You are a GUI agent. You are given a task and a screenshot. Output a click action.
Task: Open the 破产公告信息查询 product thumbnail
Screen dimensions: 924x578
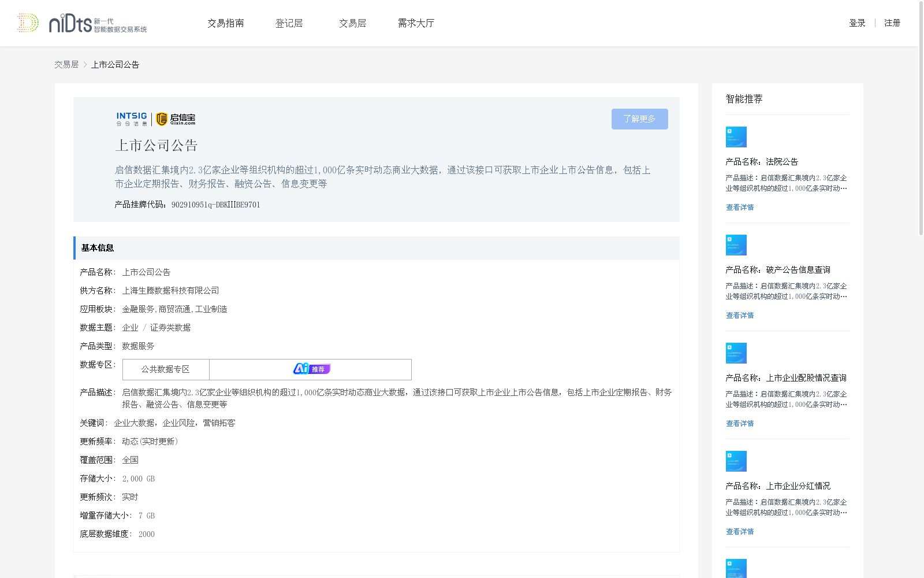(x=736, y=245)
